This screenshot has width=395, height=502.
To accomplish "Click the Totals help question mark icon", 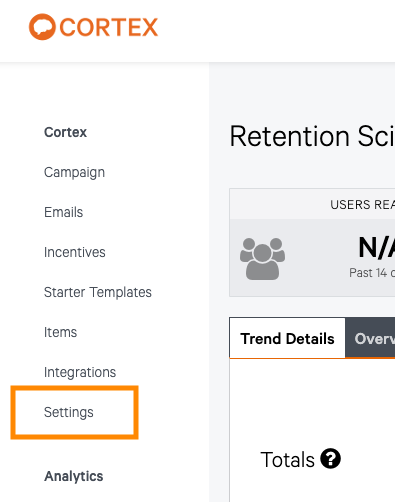I will pos(330,459).
